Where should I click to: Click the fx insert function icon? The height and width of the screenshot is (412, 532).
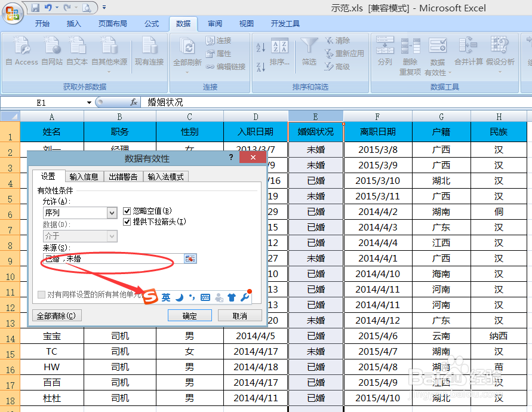[134, 102]
